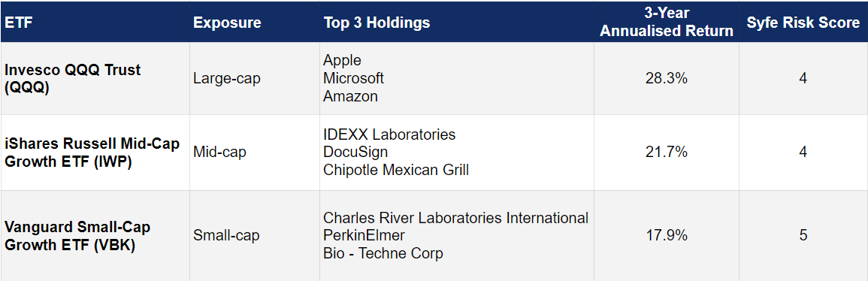868x281 pixels.
Task: Click the Syfe Risk Score header
Action: coord(803,23)
